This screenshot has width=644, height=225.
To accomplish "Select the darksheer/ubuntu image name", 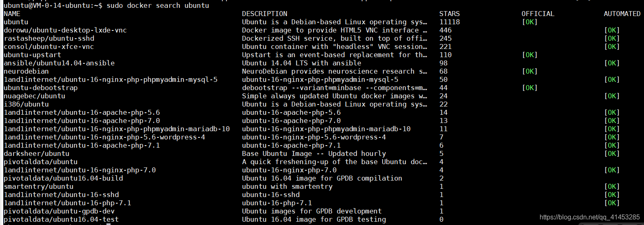I will tap(37, 153).
